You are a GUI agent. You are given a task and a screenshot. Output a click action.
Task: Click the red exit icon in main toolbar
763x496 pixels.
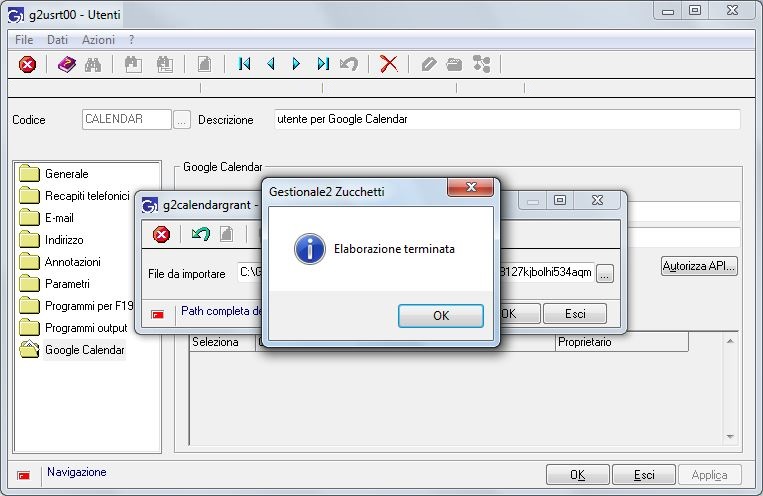click(x=27, y=64)
